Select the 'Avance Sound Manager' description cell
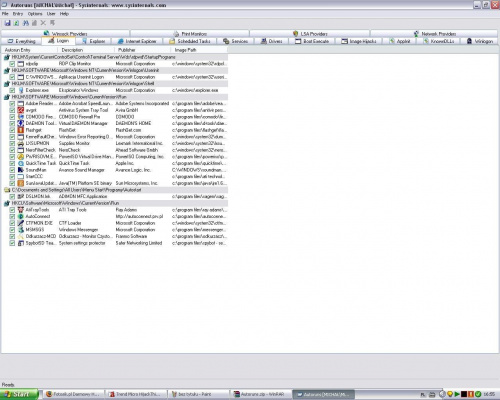Viewport: 500px width, 400px height. point(81,170)
